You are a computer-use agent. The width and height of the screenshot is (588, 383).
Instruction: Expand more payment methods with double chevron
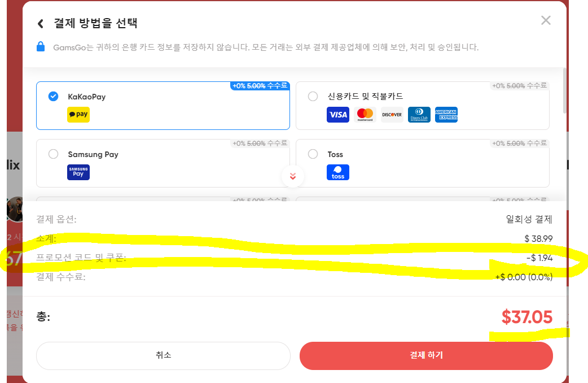coord(293,176)
